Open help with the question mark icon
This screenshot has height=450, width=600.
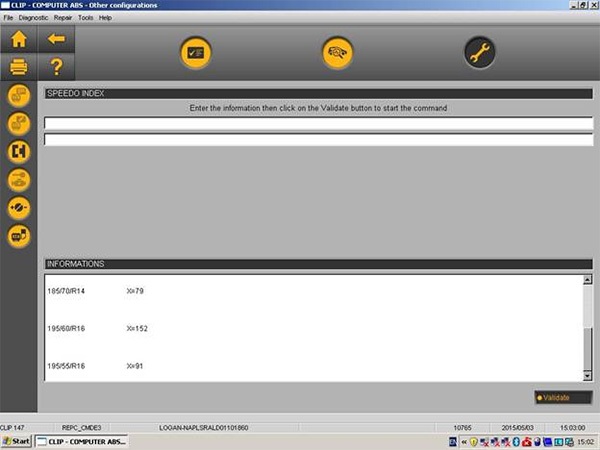point(56,67)
